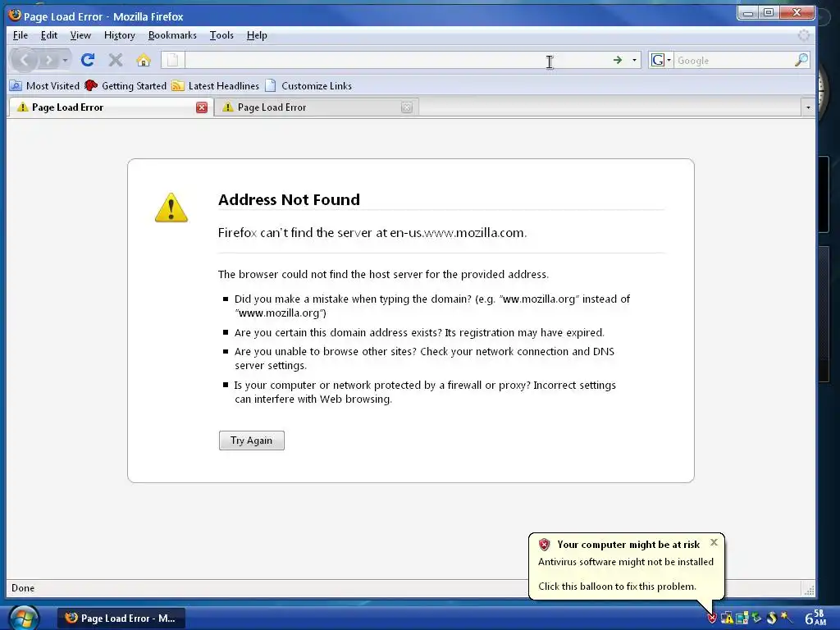Click the green Go arrow
The width and height of the screenshot is (840, 630).
click(618, 60)
